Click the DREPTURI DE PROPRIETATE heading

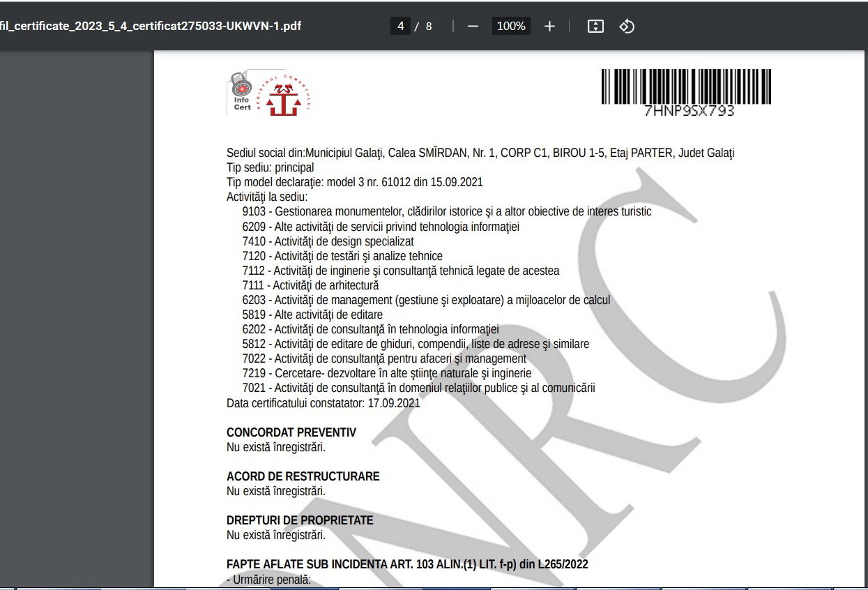pos(300,520)
